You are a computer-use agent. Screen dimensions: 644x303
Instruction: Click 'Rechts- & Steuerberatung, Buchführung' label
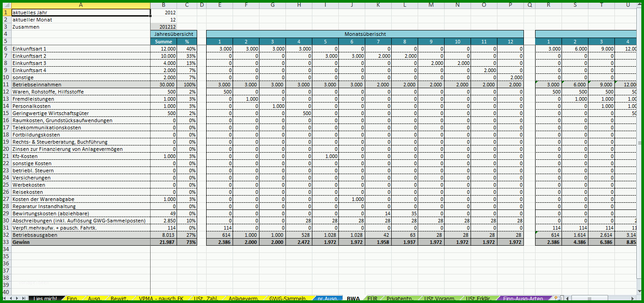(60, 142)
